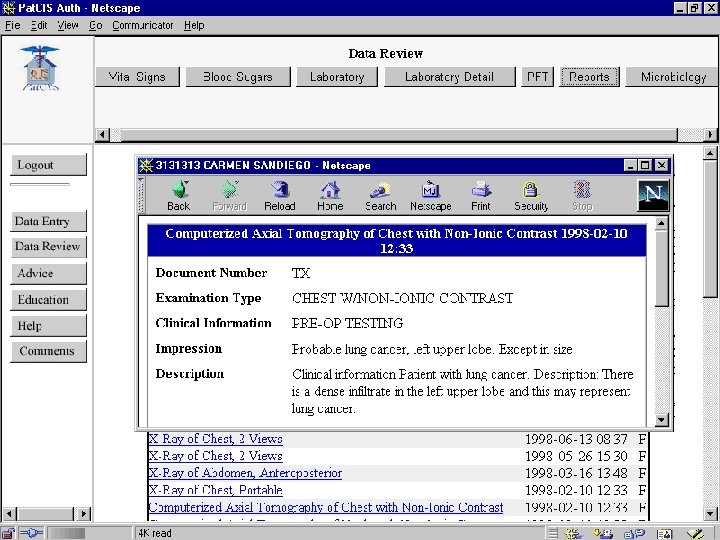Open the Communicator menu

(x=143, y=25)
